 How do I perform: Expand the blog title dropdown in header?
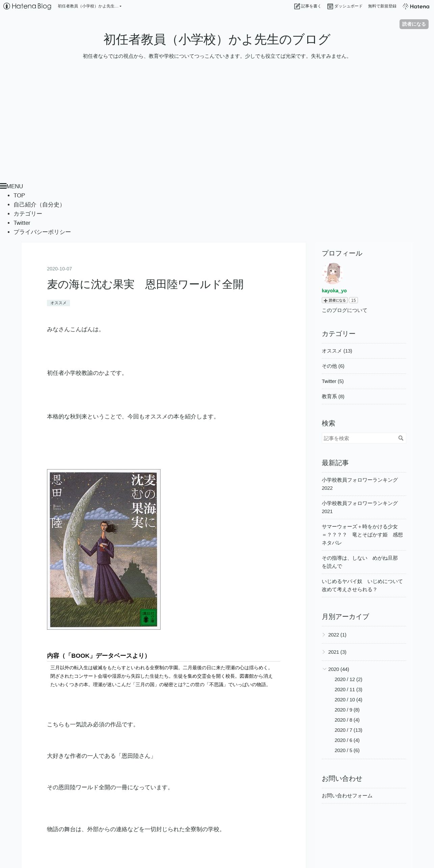point(90,6)
